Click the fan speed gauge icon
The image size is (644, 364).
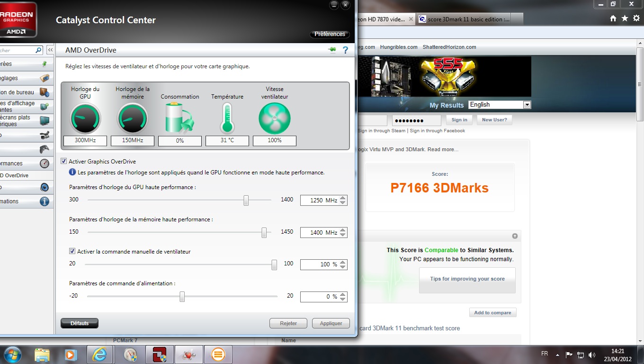[x=275, y=118]
